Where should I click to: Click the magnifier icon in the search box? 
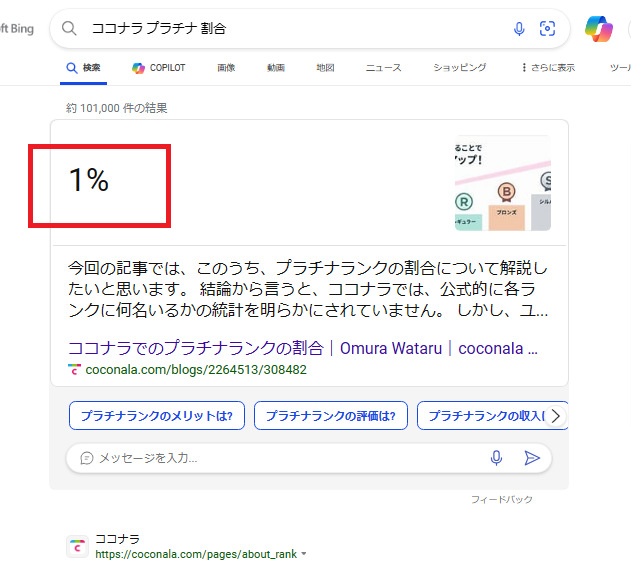(x=69, y=28)
